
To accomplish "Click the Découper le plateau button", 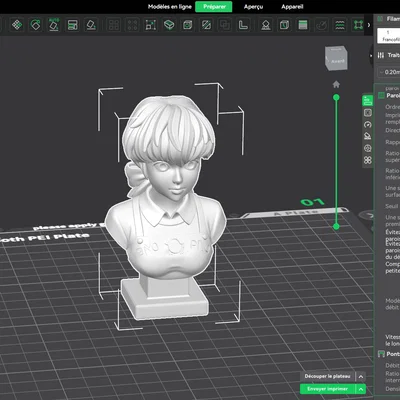I will coord(327,376).
